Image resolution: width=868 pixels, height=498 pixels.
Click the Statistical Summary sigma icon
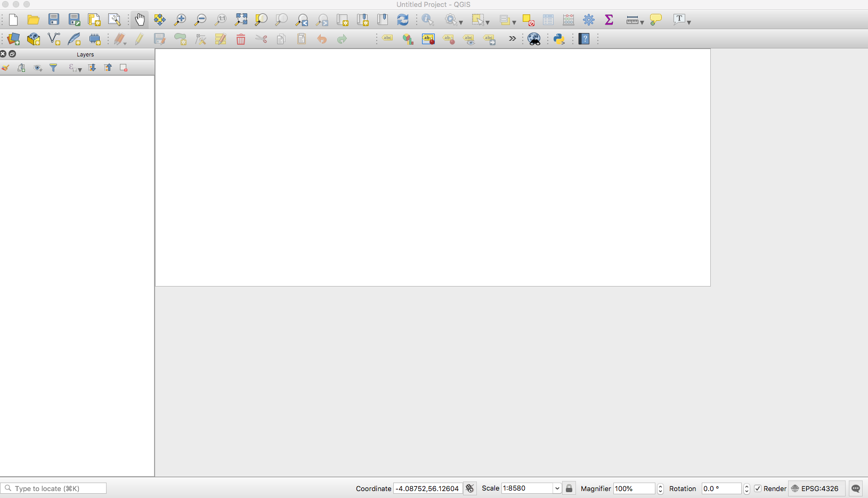click(x=609, y=20)
